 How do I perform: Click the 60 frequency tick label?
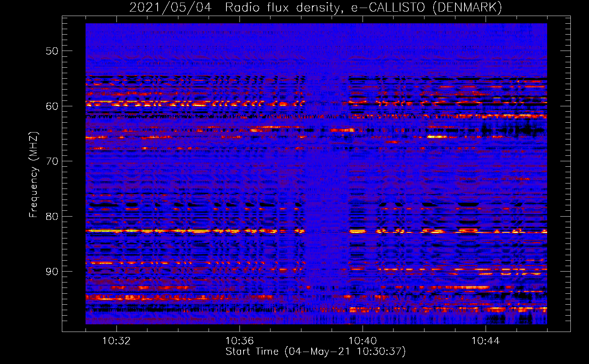(x=52, y=106)
